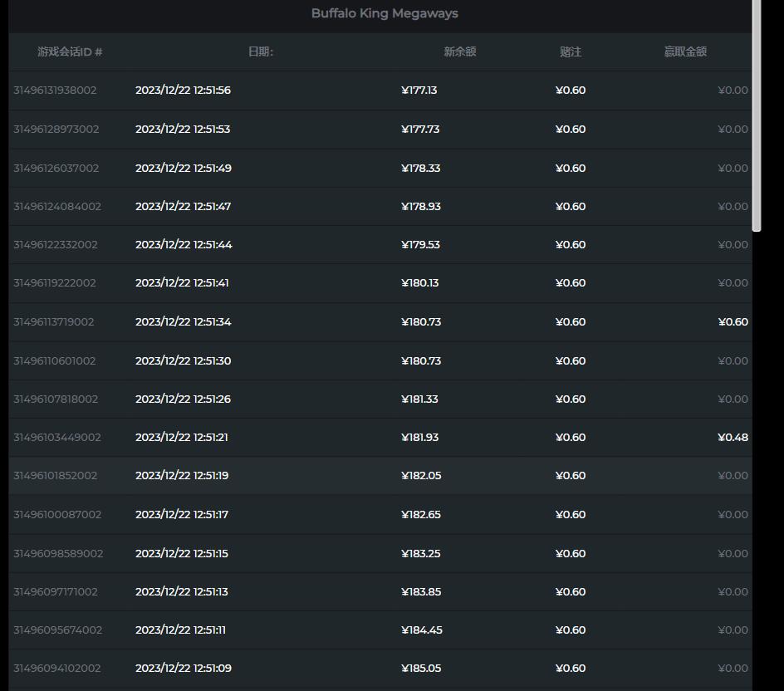Viewport: 784px width, 691px height.
Task: Click date 2023/12/22 12:51:34
Action: pyautogui.click(x=183, y=322)
